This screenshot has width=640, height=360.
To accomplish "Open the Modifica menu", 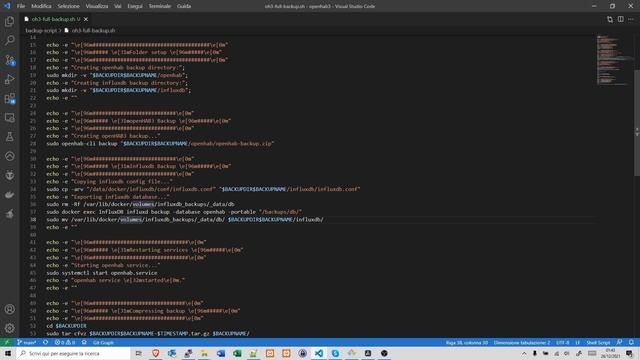I will [41, 6].
